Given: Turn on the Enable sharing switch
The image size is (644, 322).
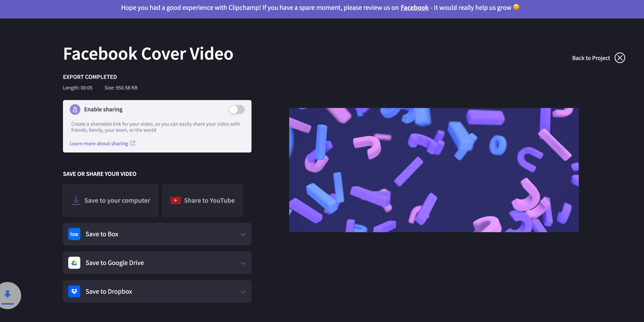Looking at the screenshot, I should [x=236, y=109].
